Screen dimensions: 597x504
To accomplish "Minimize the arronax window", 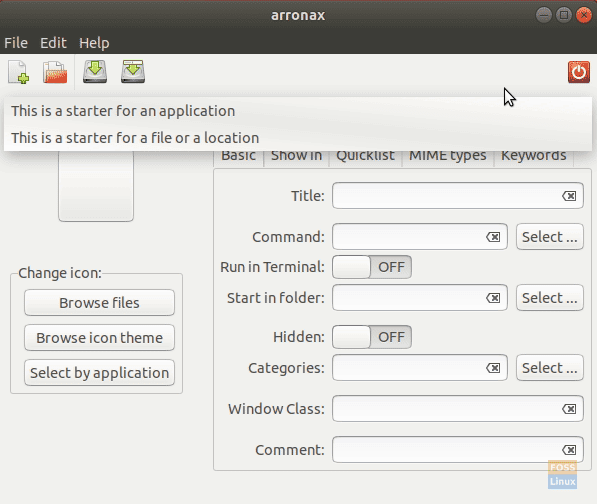I will click(x=544, y=15).
